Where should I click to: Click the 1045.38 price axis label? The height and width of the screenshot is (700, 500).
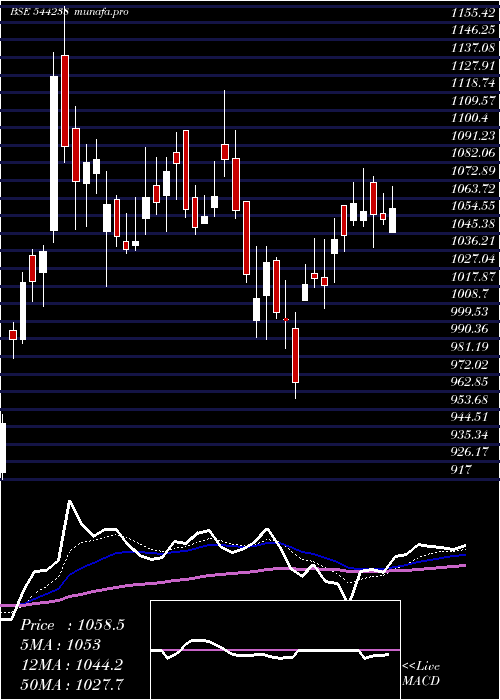pos(473,224)
